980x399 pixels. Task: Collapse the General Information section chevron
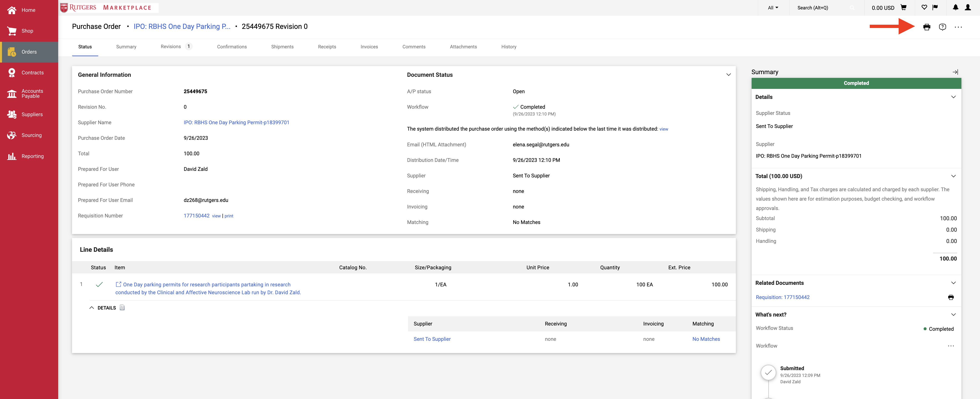728,75
